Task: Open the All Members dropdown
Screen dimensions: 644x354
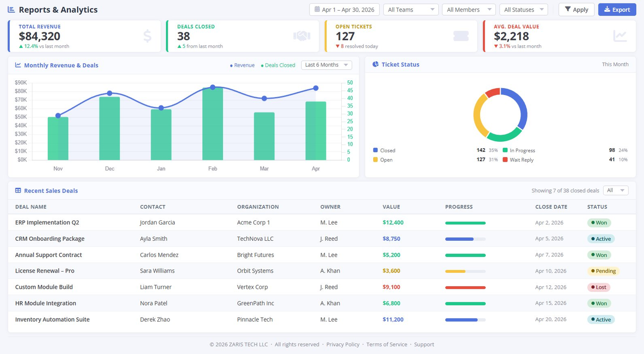Action: click(469, 10)
